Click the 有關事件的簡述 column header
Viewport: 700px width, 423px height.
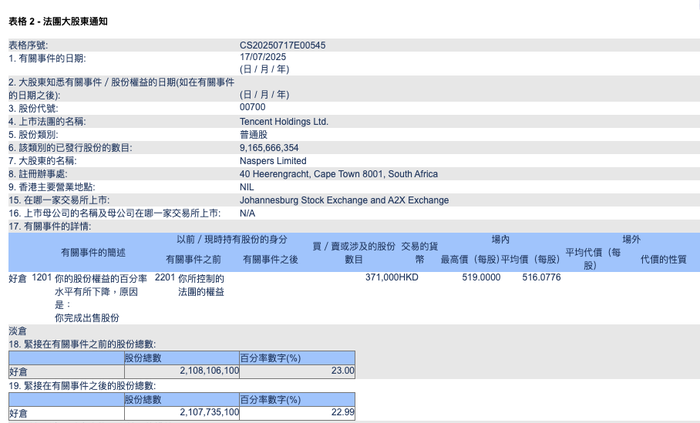pyautogui.click(x=93, y=253)
